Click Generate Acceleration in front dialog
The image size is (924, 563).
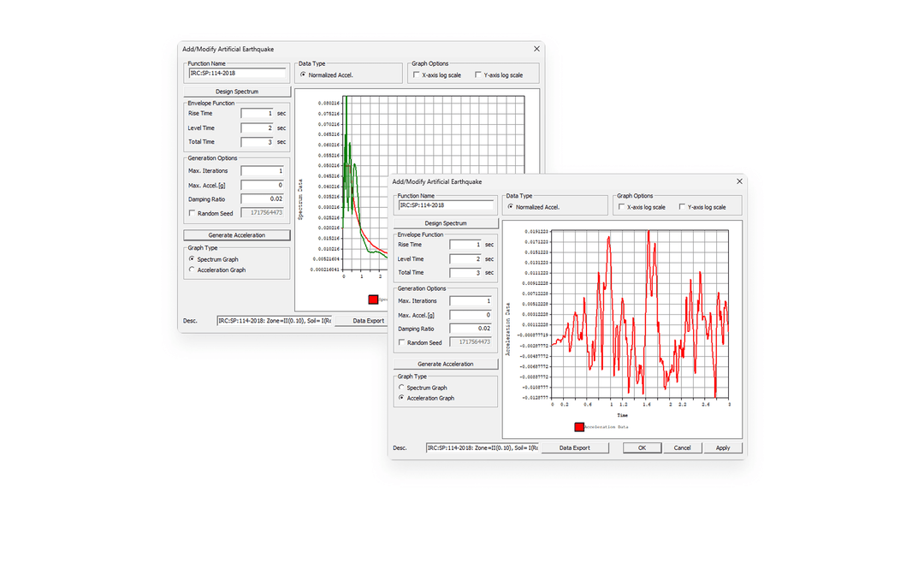(x=446, y=364)
